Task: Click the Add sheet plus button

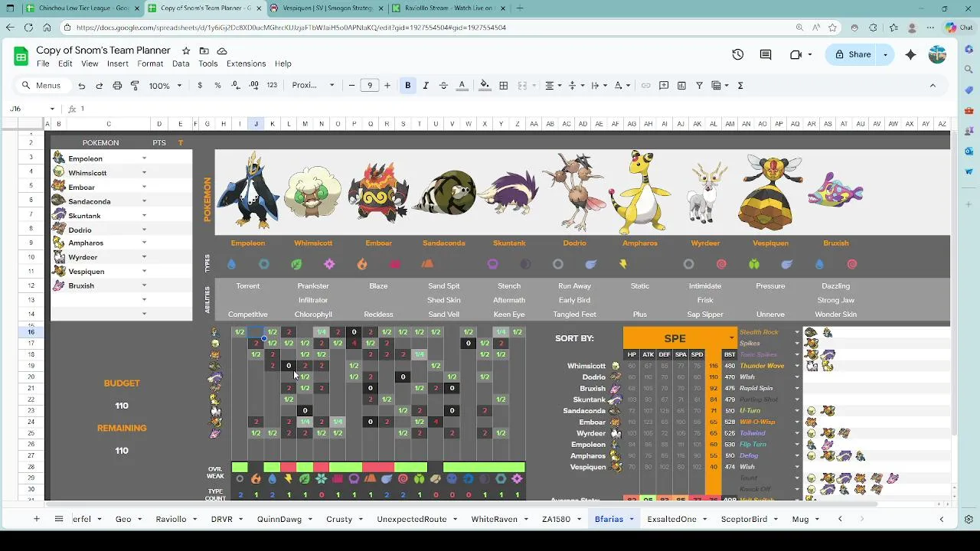Action: 36,519
